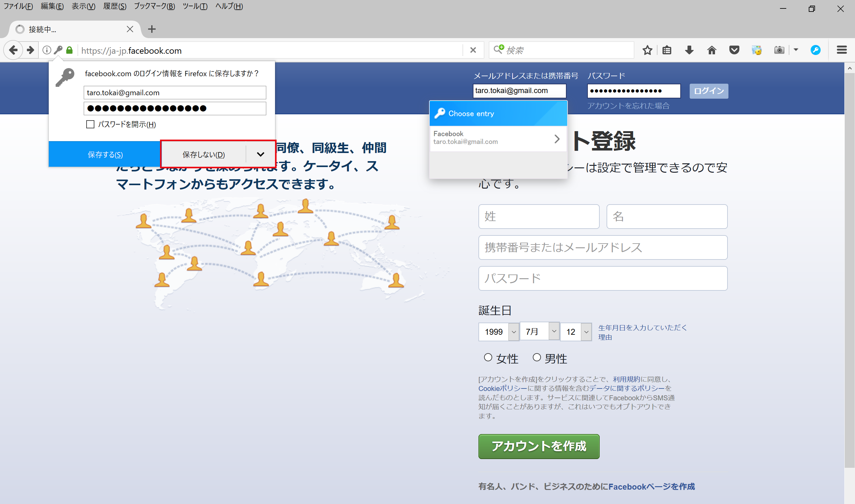Screen dimensions: 855x504
Task: Open the ファイル menu
Action: pos(18,6)
